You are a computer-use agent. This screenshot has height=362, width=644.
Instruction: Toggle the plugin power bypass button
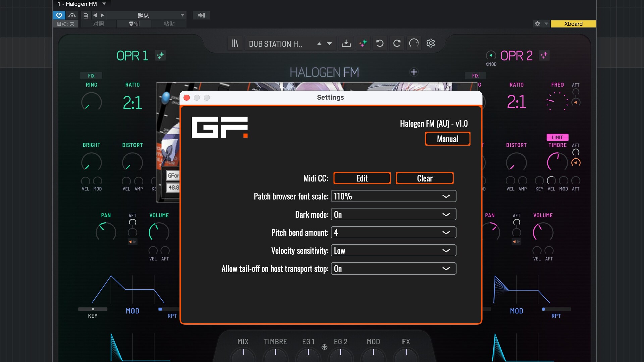click(59, 15)
